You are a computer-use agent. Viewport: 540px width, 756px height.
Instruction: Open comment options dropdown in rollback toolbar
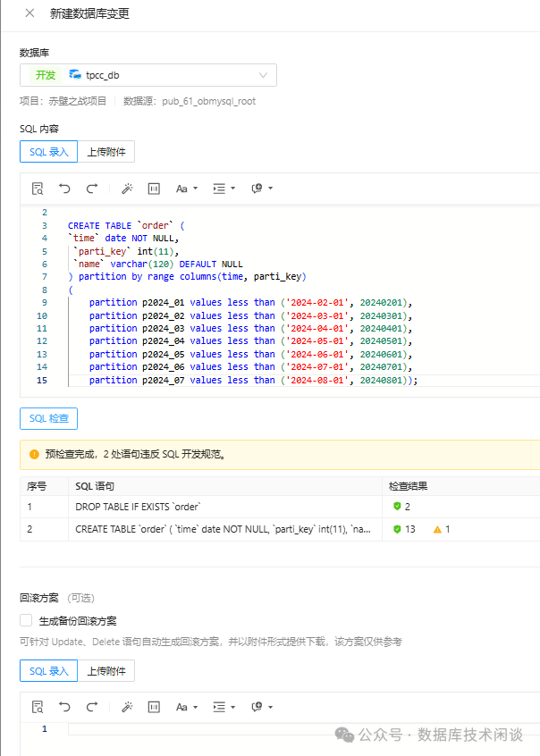click(x=262, y=707)
